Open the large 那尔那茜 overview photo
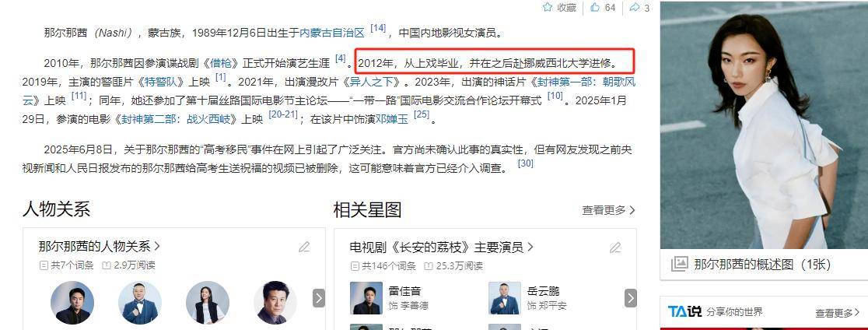The height and width of the screenshot is (330, 868). coord(764,125)
